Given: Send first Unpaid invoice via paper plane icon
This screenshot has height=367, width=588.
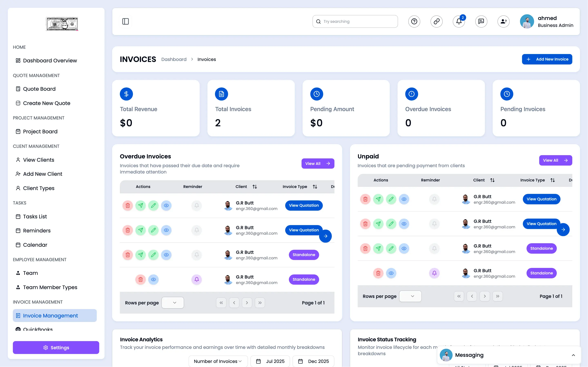Looking at the screenshot, I should pos(378,199).
